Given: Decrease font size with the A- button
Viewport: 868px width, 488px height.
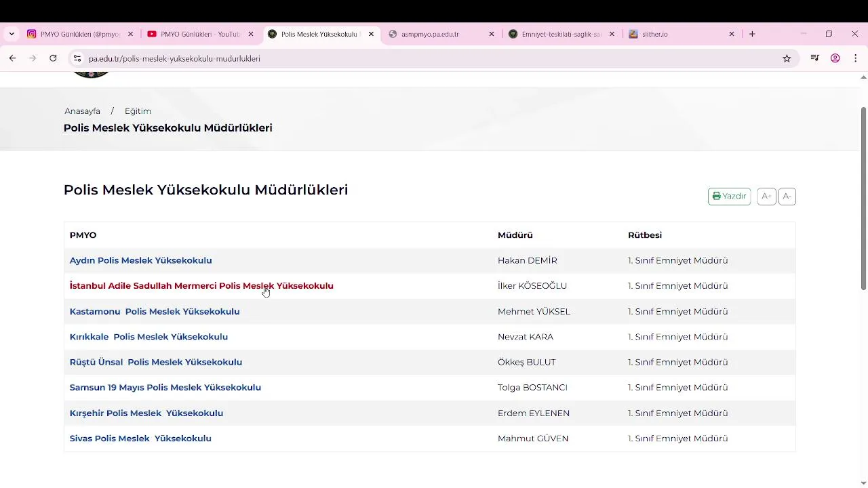Looking at the screenshot, I should (x=787, y=197).
